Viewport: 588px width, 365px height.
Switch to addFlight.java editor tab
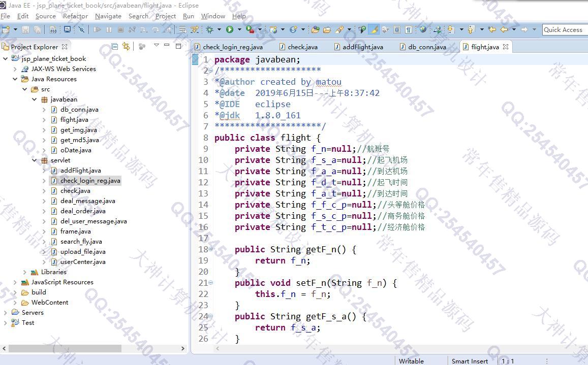tap(358, 47)
